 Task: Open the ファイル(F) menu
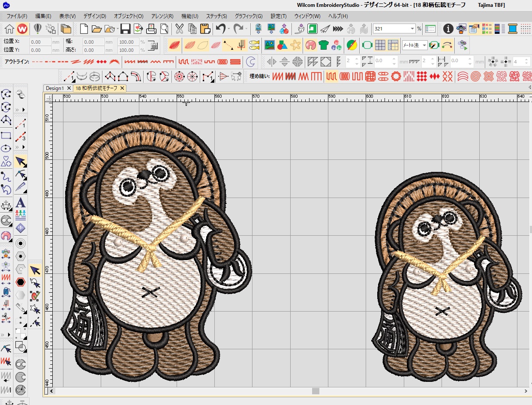pyautogui.click(x=17, y=16)
